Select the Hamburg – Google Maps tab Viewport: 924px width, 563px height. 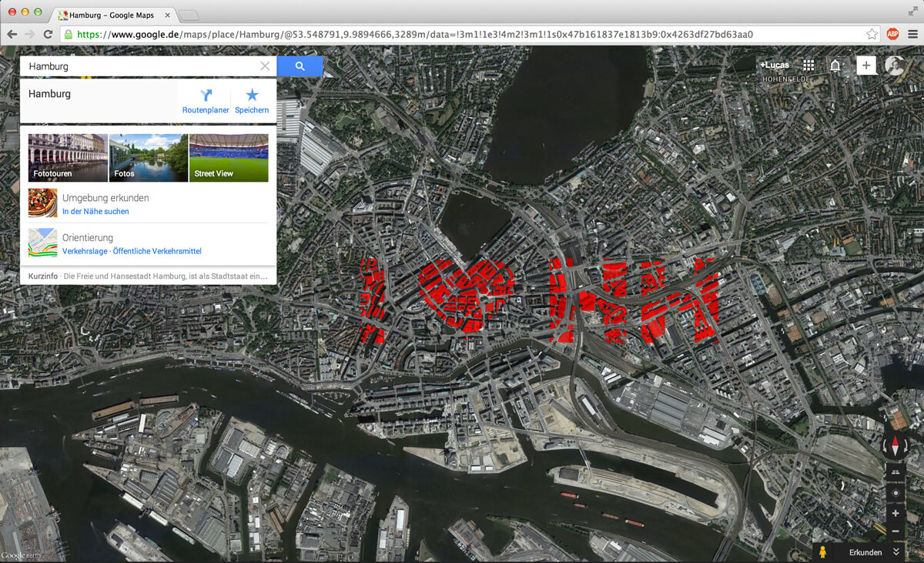point(114,15)
